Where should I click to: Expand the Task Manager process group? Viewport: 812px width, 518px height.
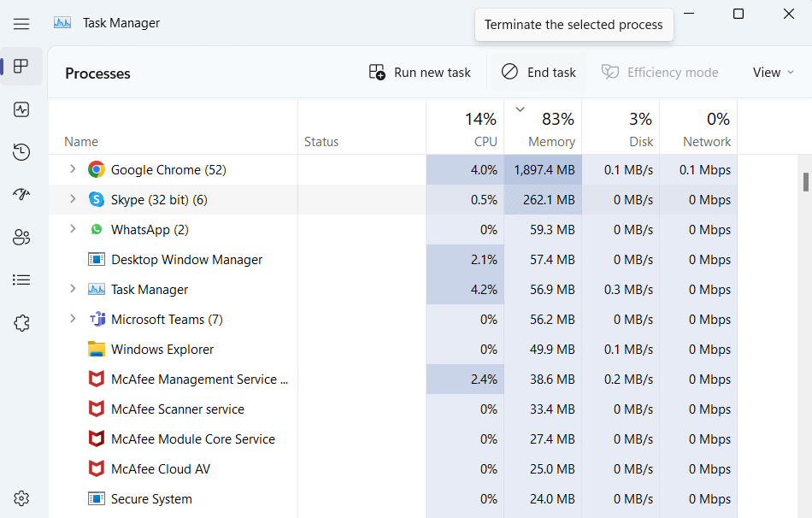[73, 289]
